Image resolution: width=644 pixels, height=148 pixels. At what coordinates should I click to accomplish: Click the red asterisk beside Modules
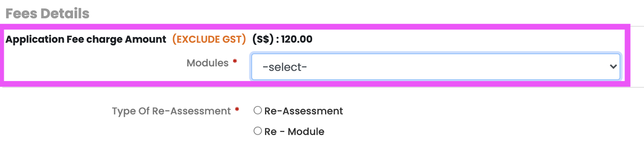pyautogui.click(x=235, y=61)
